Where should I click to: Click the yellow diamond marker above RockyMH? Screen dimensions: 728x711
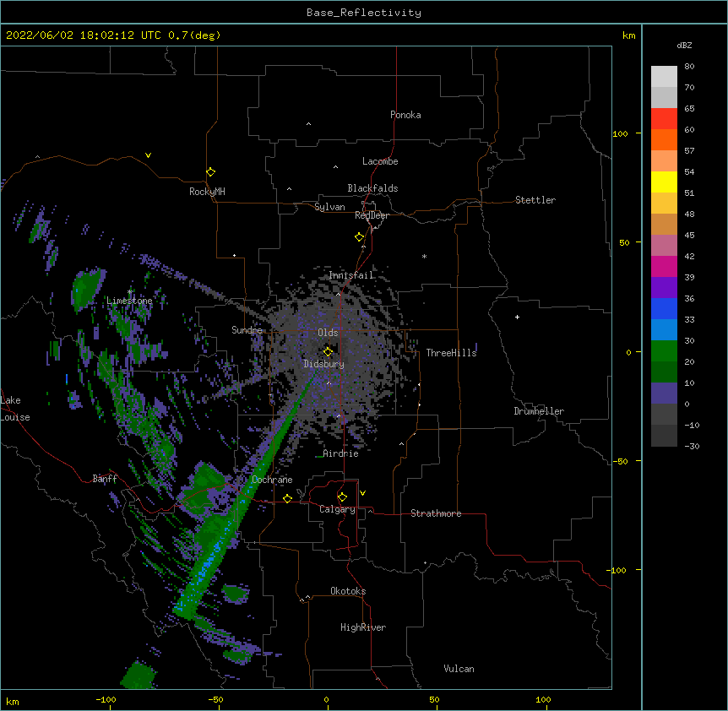[210, 172]
